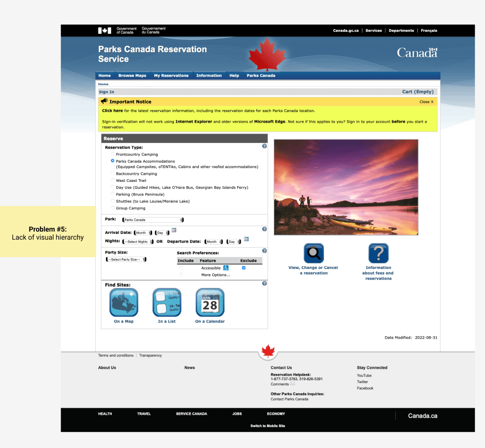The image size is (485, 448).
Task: Select West Coast Trail radio button
Action: point(113,180)
